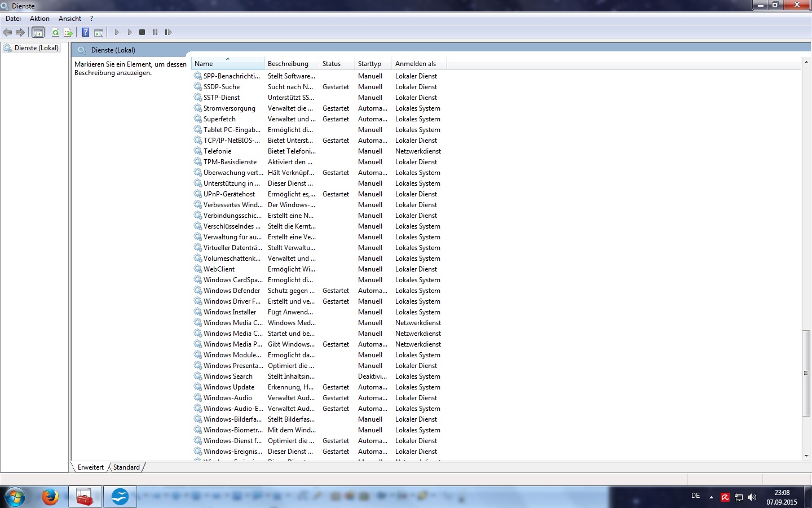Image resolution: width=812 pixels, height=508 pixels.
Task: Sort by the Beschreibung column header
Action: [292, 64]
